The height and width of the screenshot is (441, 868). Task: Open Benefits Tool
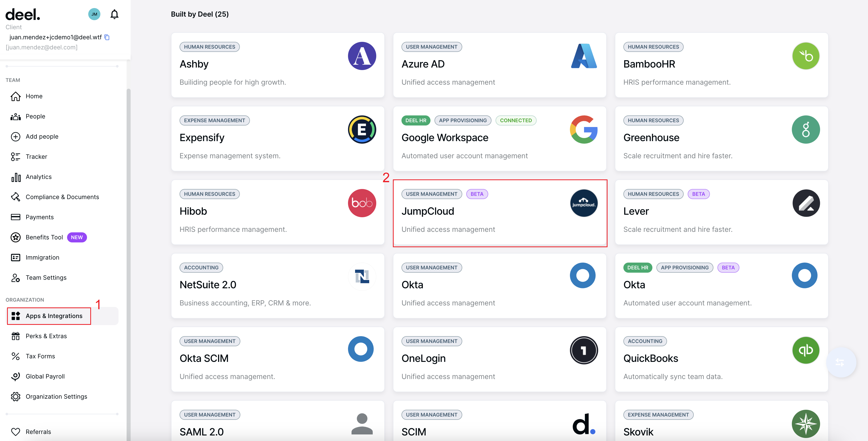click(62, 238)
